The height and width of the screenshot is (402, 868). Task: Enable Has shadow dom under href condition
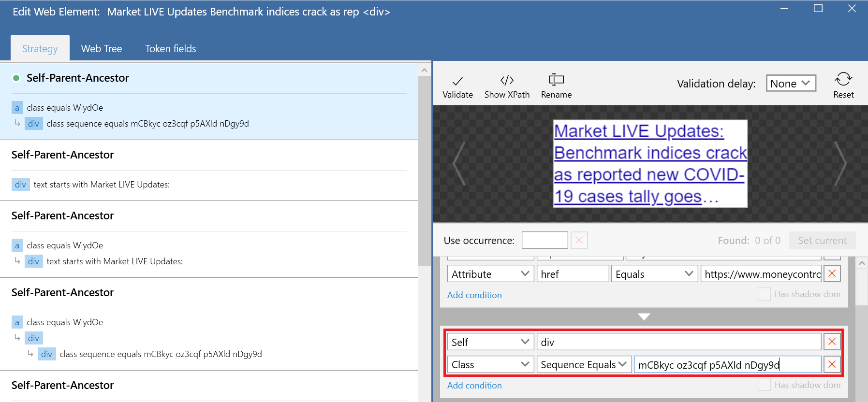tap(764, 294)
